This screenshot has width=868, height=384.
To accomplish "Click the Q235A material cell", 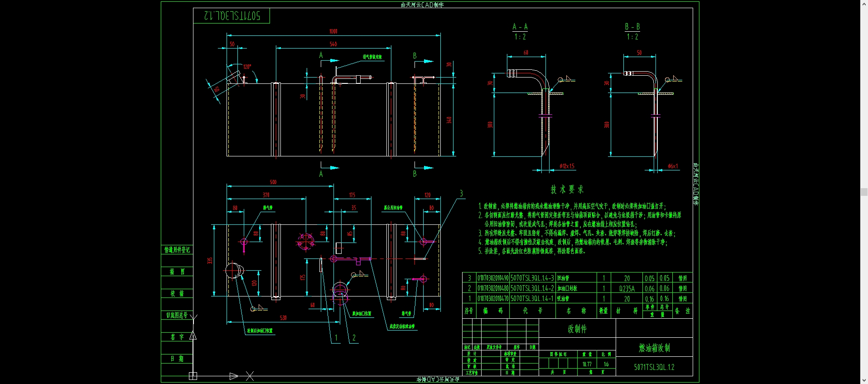I will point(627,288).
